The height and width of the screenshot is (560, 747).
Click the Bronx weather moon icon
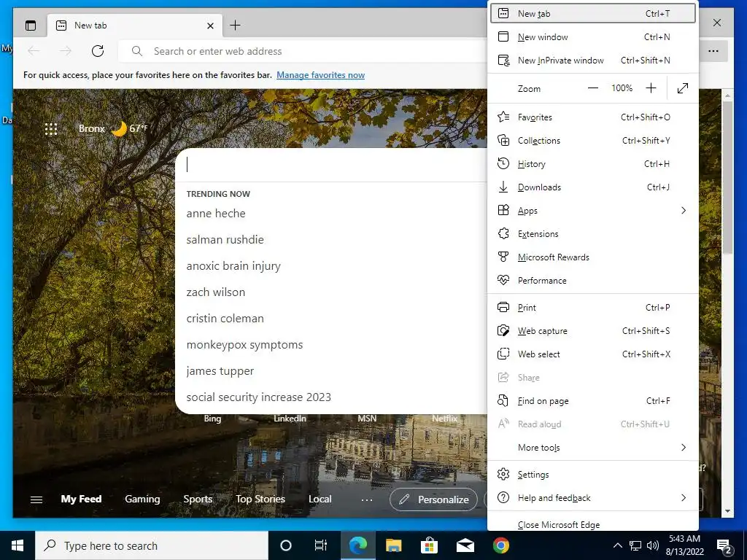pos(119,128)
